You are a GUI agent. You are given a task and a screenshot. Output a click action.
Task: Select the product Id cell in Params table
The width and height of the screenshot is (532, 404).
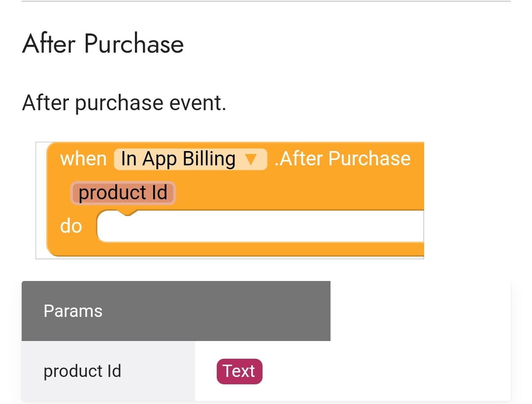(108, 371)
